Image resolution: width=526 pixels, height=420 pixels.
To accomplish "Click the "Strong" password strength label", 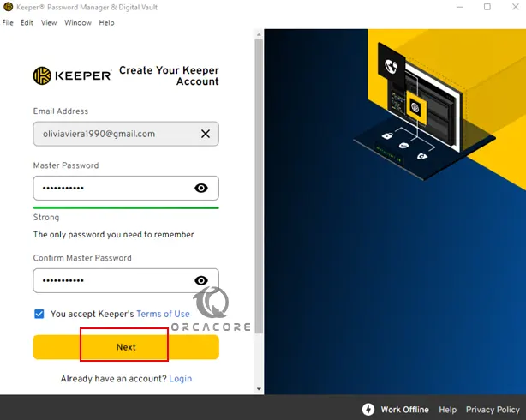I will [46, 217].
